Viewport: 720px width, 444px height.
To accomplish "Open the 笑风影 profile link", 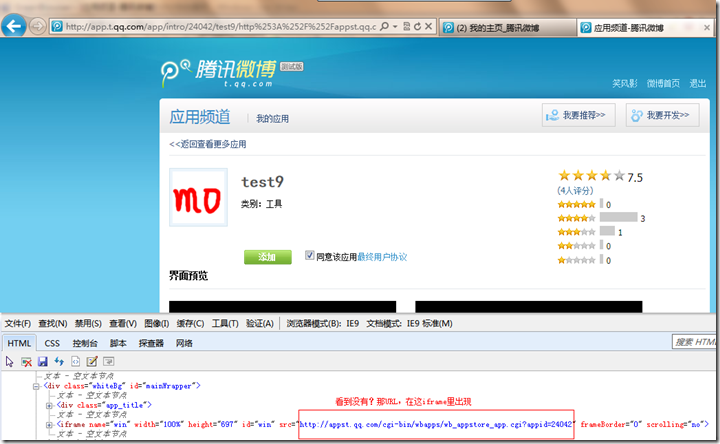I will tap(624, 84).
